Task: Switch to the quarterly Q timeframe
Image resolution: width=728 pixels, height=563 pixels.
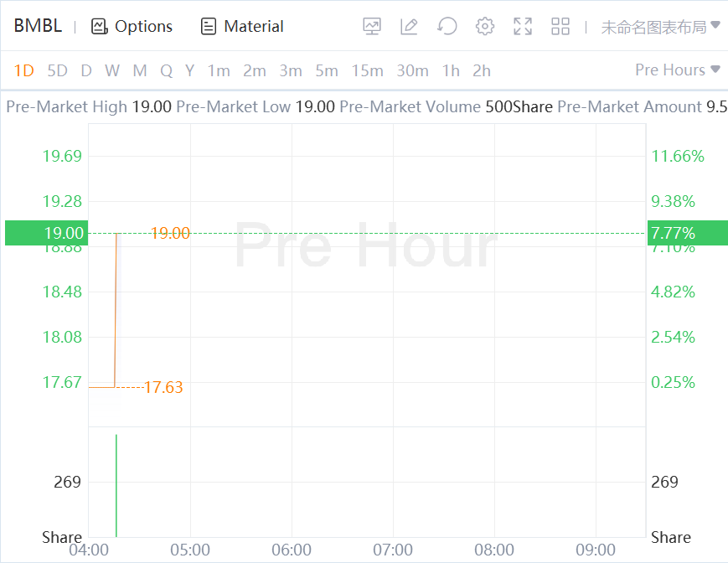Action: tap(166, 70)
